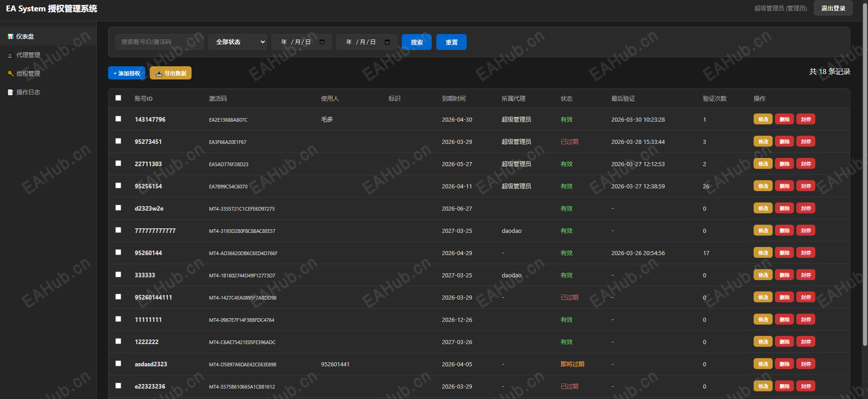The image size is (868, 399).
Task: Click the 添加授权 button
Action: [127, 73]
